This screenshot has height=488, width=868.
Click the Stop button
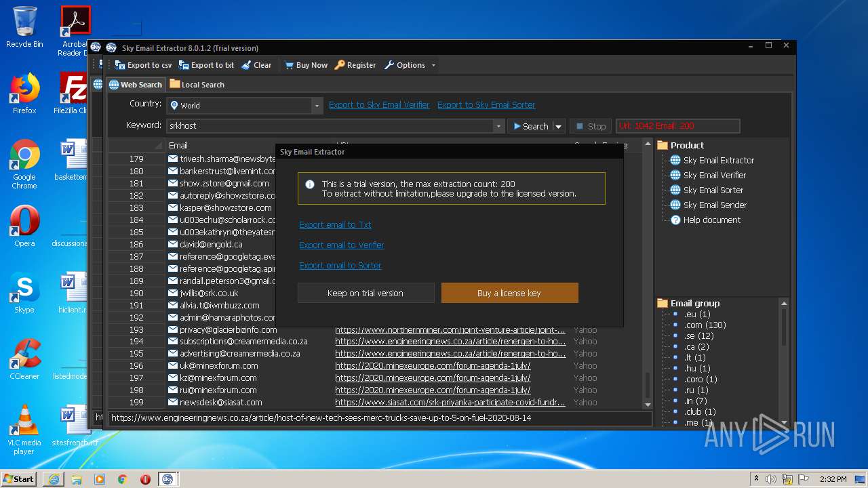[x=591, y=126]
